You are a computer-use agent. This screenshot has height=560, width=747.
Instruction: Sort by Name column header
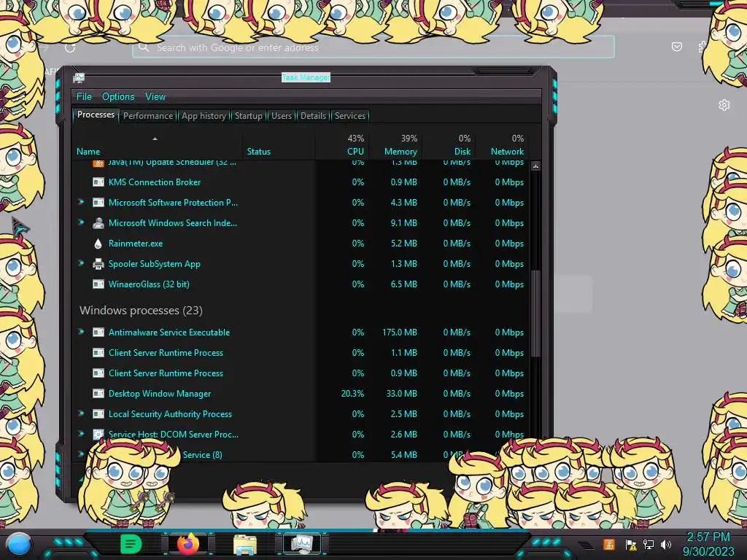[x=157, y=146]
